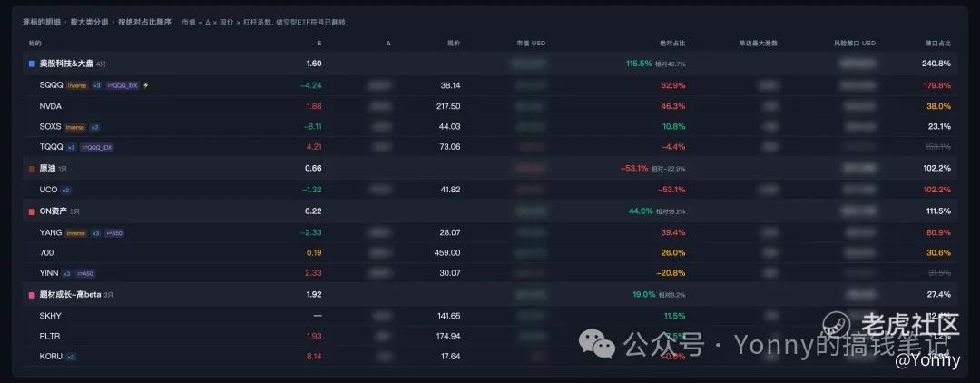
Task: Click SQQQ's price value 38.14
Action: pos(450,85)
